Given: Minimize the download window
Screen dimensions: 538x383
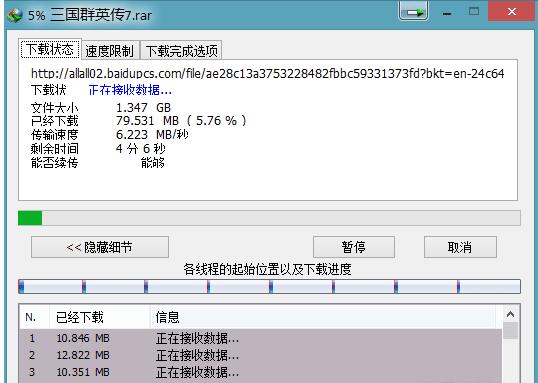Looking at the screenshot, I should point(447,13).
